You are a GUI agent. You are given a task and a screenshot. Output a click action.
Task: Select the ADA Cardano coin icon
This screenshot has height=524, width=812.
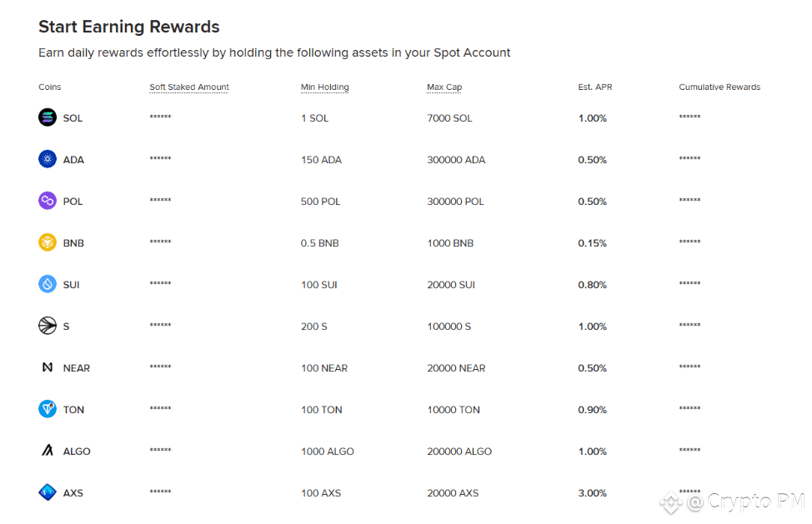[x=48, y=159]
